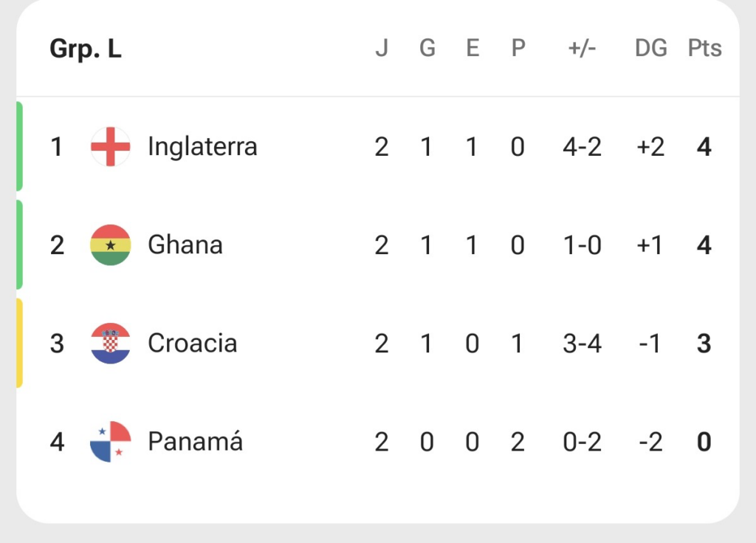Click the Panama flag icon
756x543 pixels.
tap(111, 442)
